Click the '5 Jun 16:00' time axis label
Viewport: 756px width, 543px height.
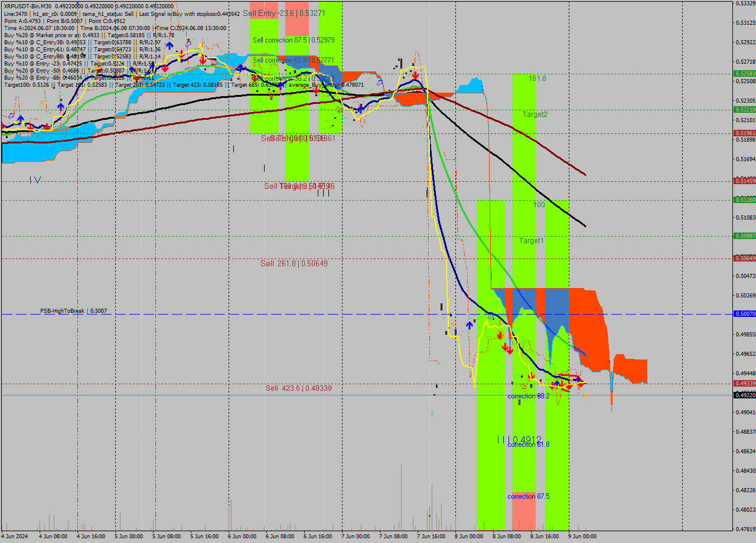204,537
